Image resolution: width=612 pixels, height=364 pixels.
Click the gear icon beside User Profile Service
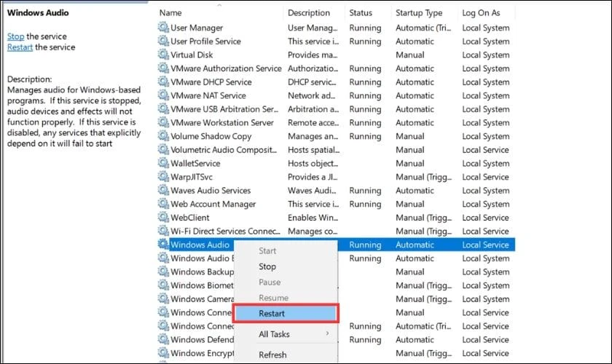pos(163,41)
